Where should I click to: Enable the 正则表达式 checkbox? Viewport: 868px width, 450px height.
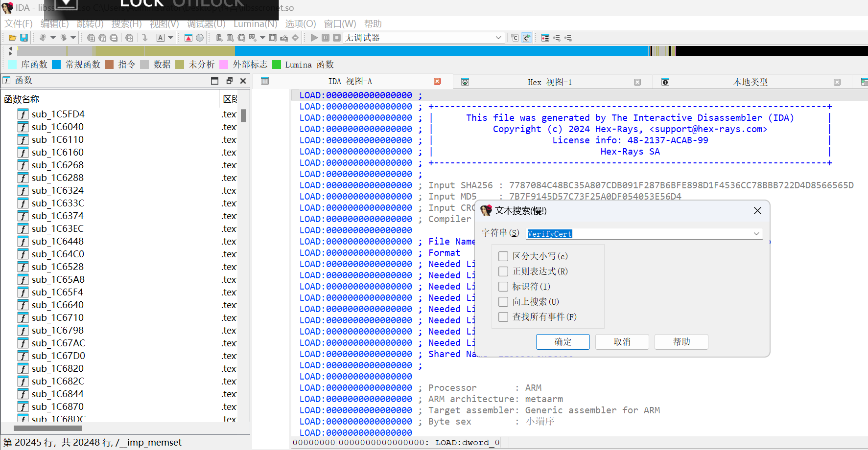(503, 271)
